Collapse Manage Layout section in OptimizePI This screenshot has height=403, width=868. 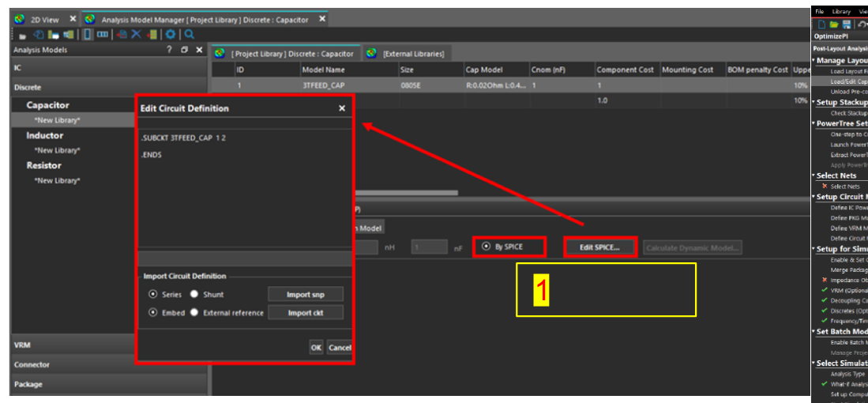814,60
